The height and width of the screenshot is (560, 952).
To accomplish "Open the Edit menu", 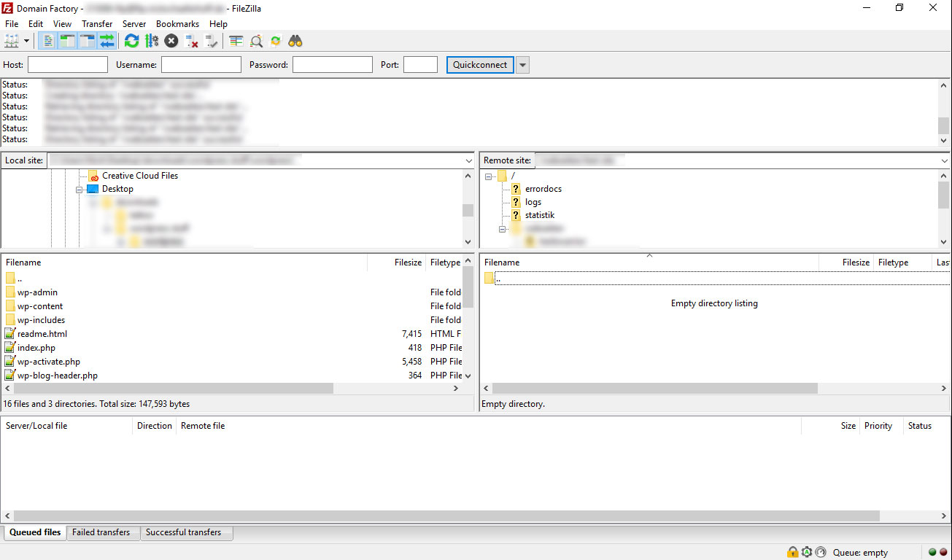I will click(x=36, y=24).
